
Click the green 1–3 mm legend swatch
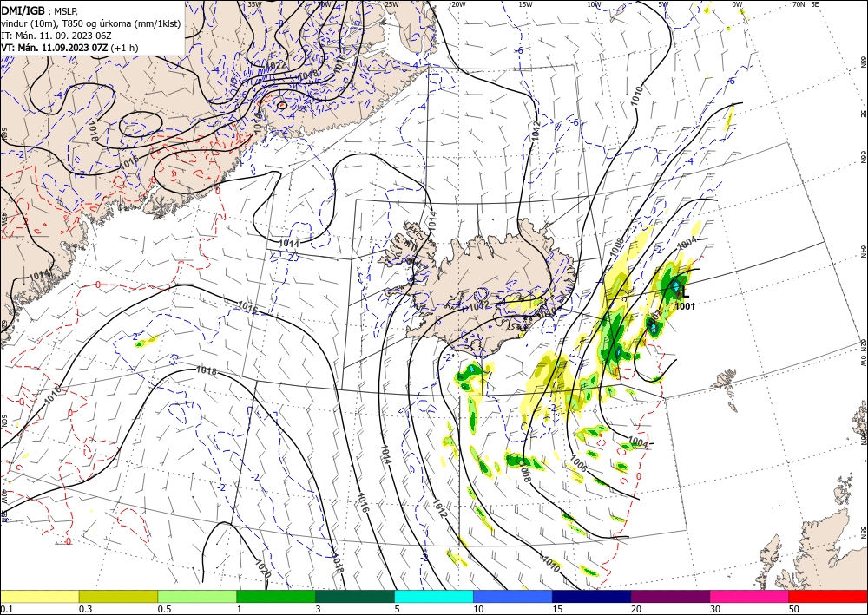click(276, 596)
